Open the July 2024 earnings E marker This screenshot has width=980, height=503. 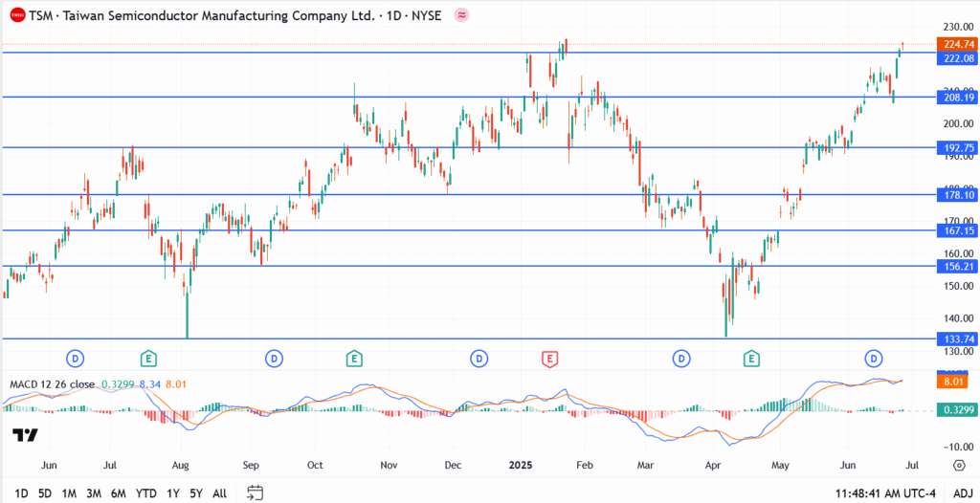coord(148,359)
